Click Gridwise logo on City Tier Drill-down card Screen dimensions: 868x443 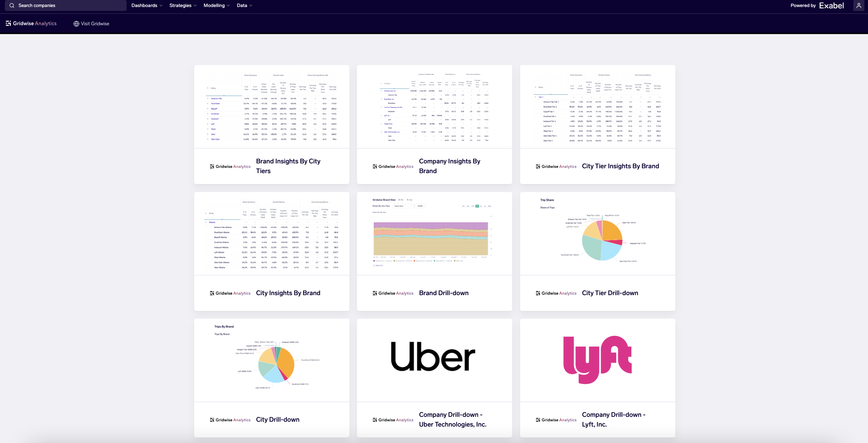pyautogui.click(x=556, y=293)
